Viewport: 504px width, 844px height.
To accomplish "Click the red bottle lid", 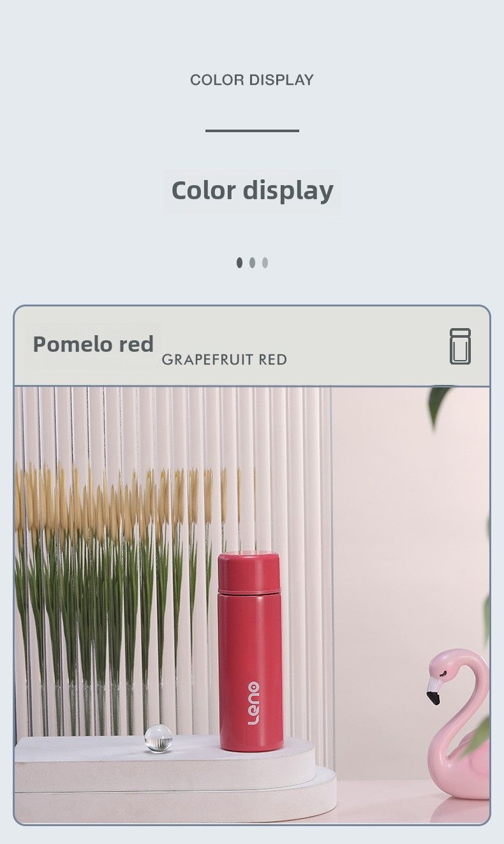I will 249,571.
